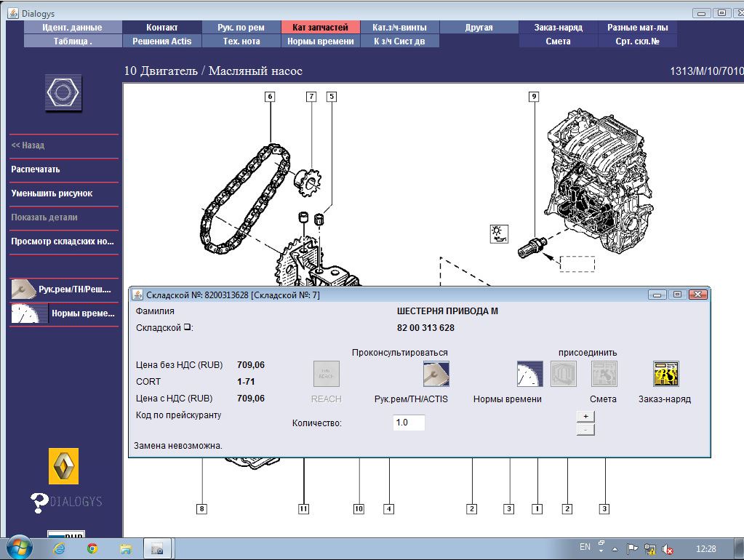Viewport: 744px width, 560px height.
Task: Open the Заказ-наряд tab in top menu
Action: click(x=558, y=28)
